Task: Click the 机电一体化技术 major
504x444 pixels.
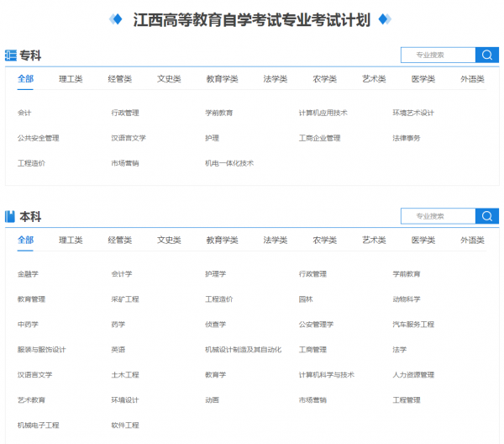Action: click(229, 163)
